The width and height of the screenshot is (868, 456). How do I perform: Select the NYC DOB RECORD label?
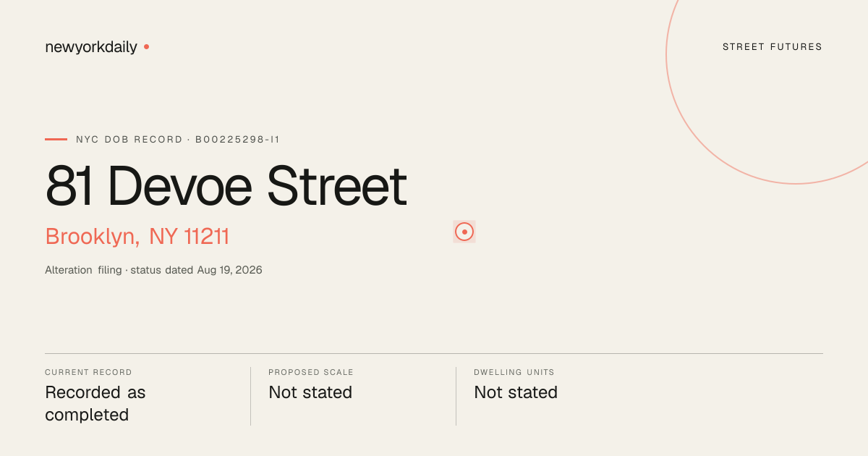pos(129,139)
